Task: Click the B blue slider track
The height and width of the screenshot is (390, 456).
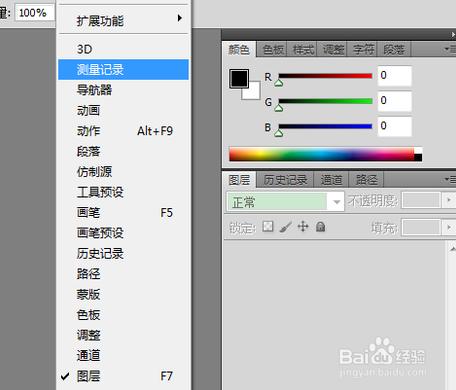Action: click(325, 126)
